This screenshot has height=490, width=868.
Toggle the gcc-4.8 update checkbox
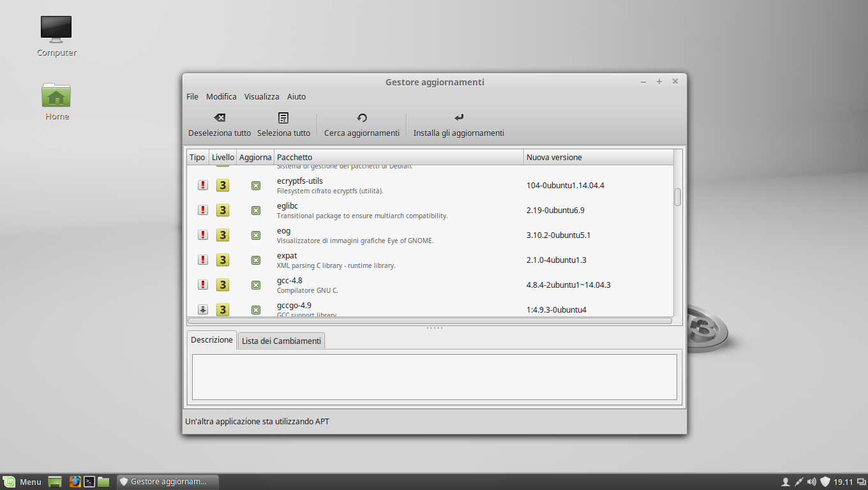pos(255,285)
